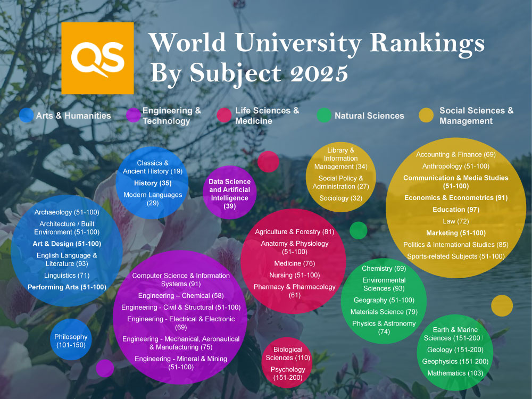The image size is (532, 399).
Task: Select the Life Sciences & Medicine legend dot
Action: pos(223,115)
